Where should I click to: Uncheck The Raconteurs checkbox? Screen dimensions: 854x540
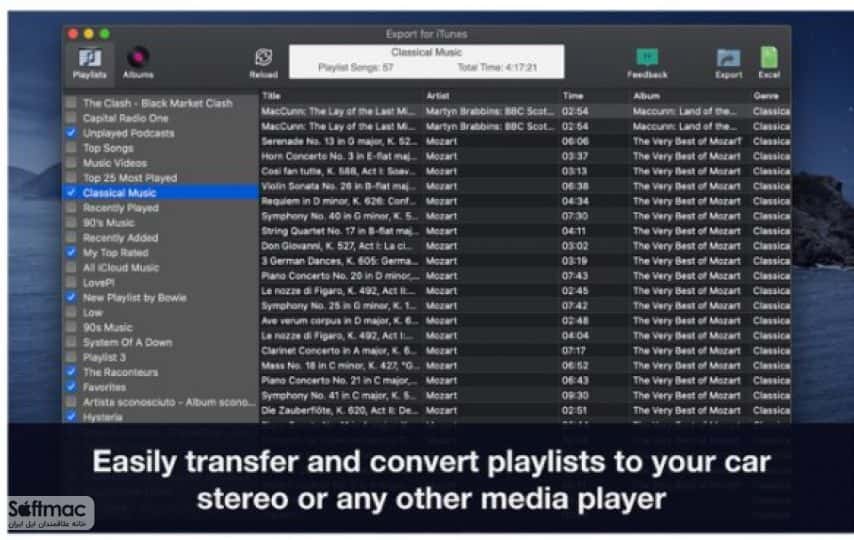click(71, 372)
